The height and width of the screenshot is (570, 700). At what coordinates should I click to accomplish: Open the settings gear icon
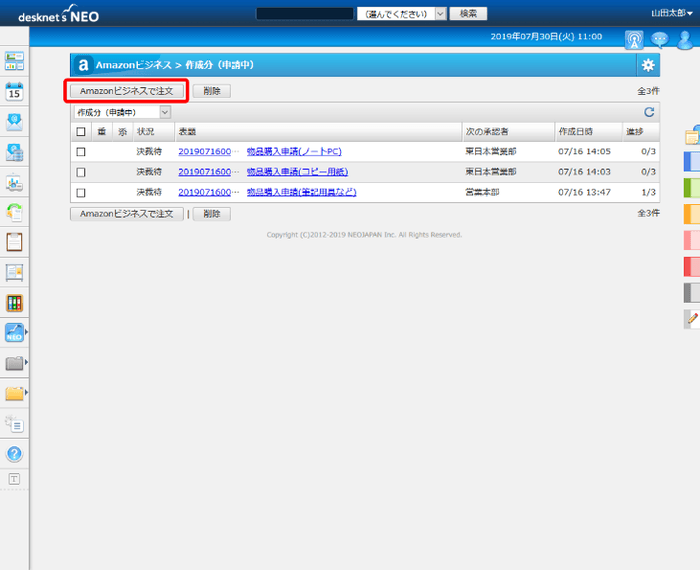point(648,65)
